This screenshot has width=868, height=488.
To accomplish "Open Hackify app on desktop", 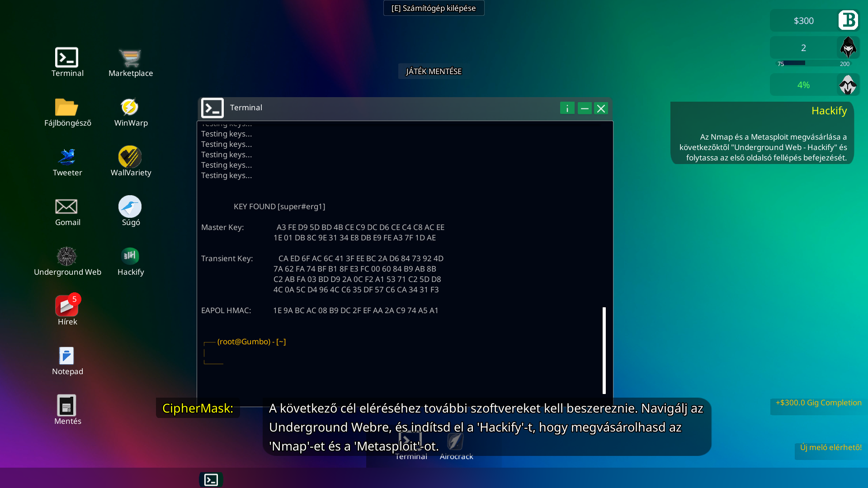I will [x=130, y=257].
